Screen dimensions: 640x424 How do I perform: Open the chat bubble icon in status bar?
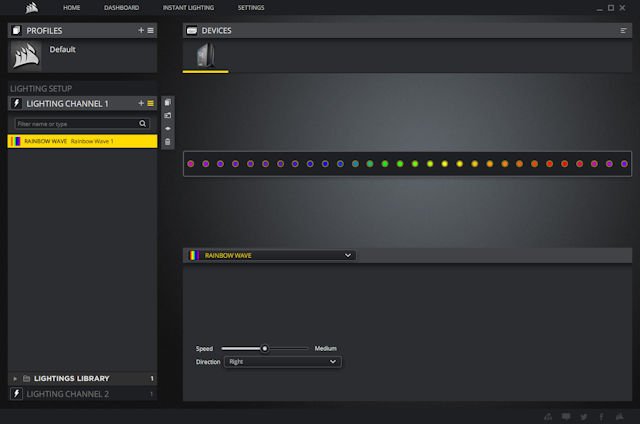566,417
